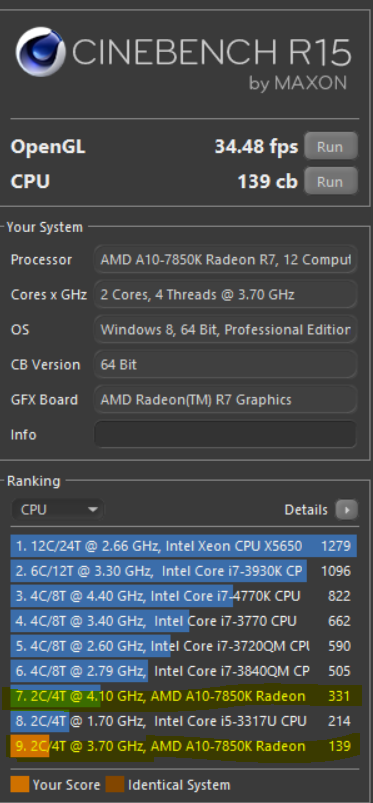Screen dimensions: 373x803
Task: Click the GFX Board Radeon R7 field
Action: (x=225, y=399)
